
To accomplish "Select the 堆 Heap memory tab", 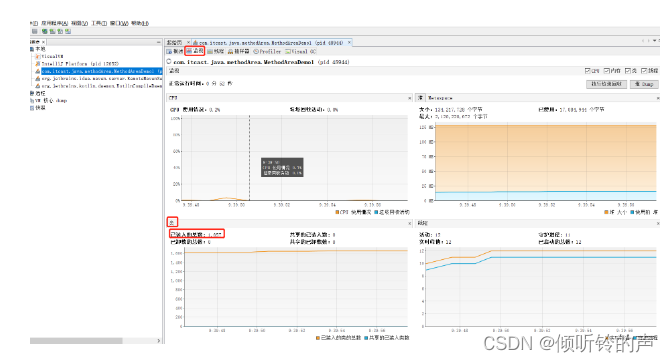I will (x=420, y=98).
